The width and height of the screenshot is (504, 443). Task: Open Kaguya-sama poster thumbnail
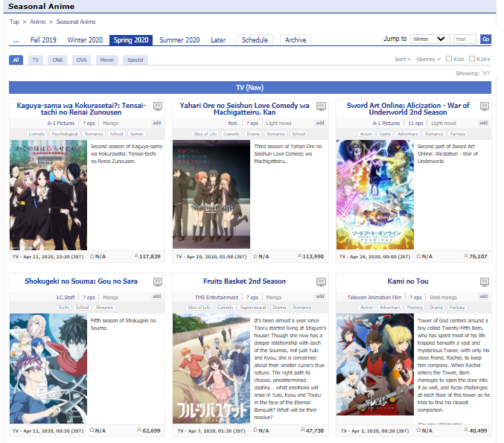click(x=48, y=195)
